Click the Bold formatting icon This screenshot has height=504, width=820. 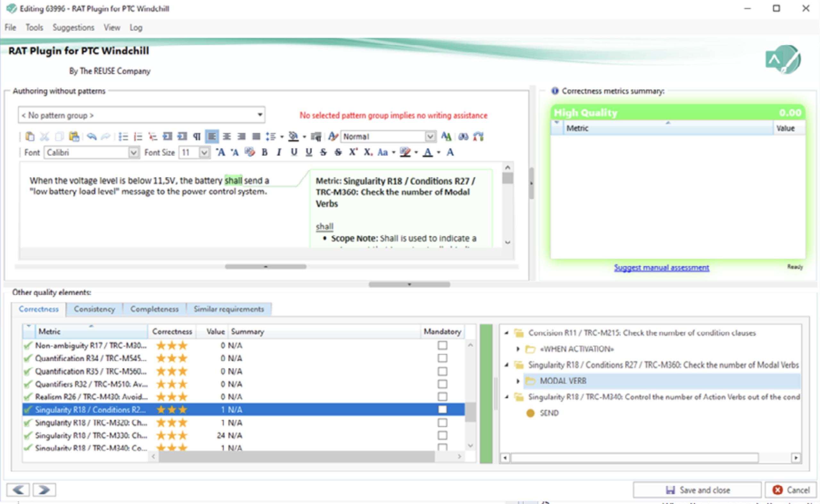point(265,153)
